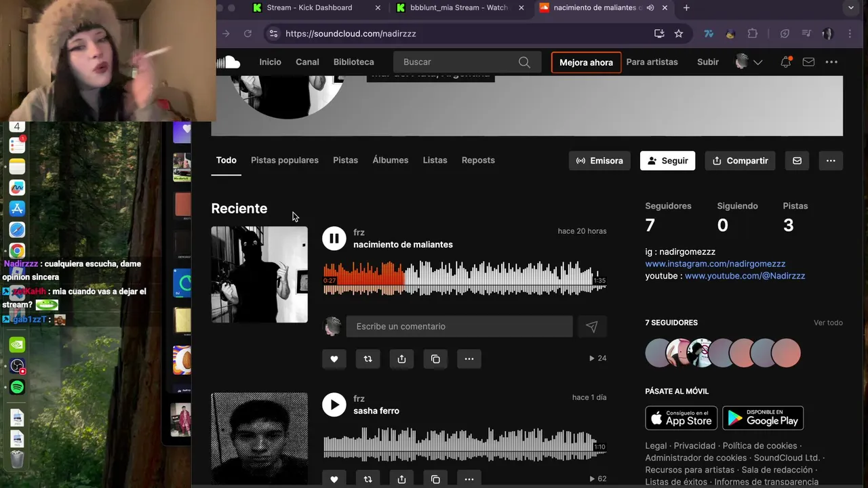Follow the artist with Seguir

coord(667,161)
